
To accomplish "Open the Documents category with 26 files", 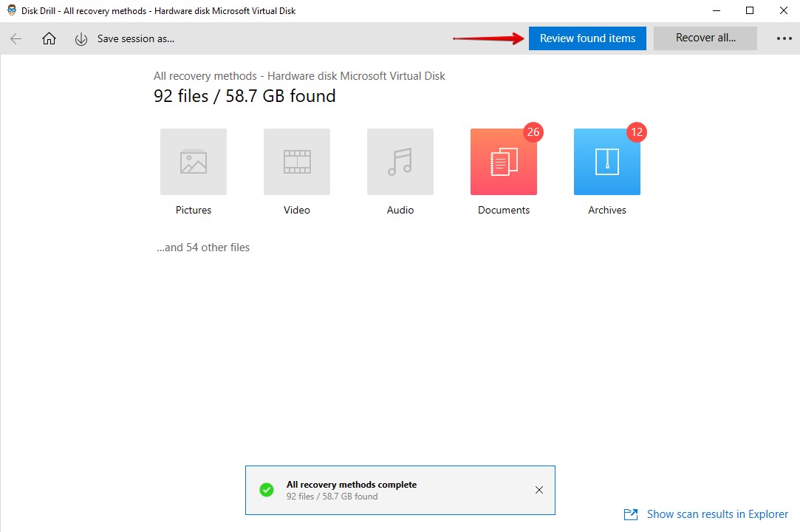I will [x=504, y=162].
